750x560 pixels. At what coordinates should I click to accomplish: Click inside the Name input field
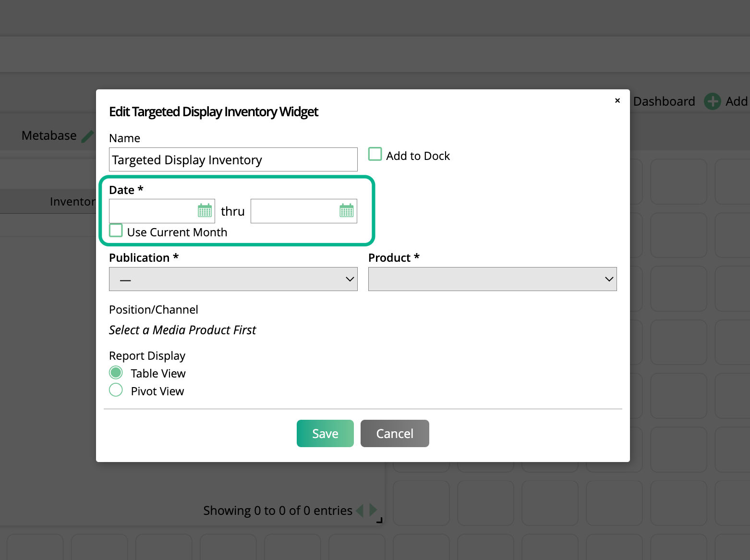point(233,159)
